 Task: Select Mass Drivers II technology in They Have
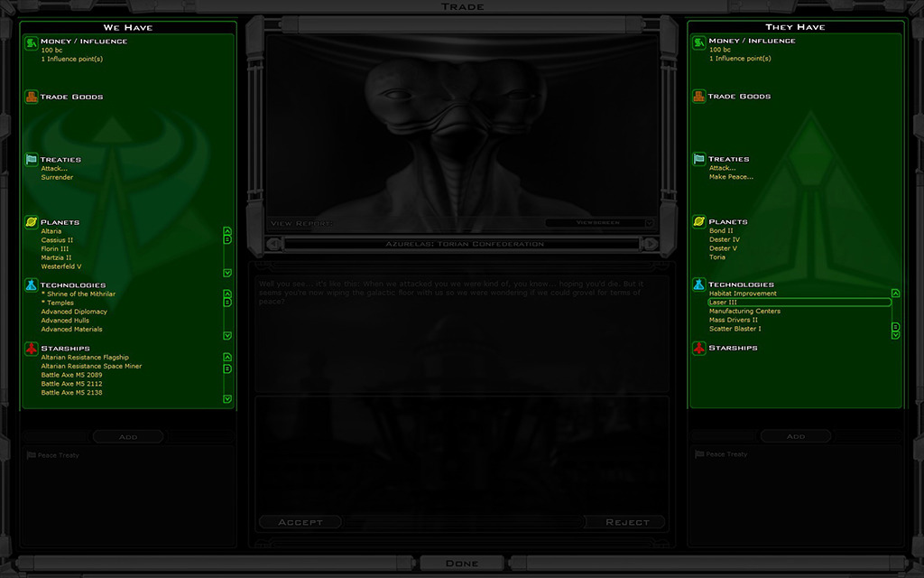point(734,320)
